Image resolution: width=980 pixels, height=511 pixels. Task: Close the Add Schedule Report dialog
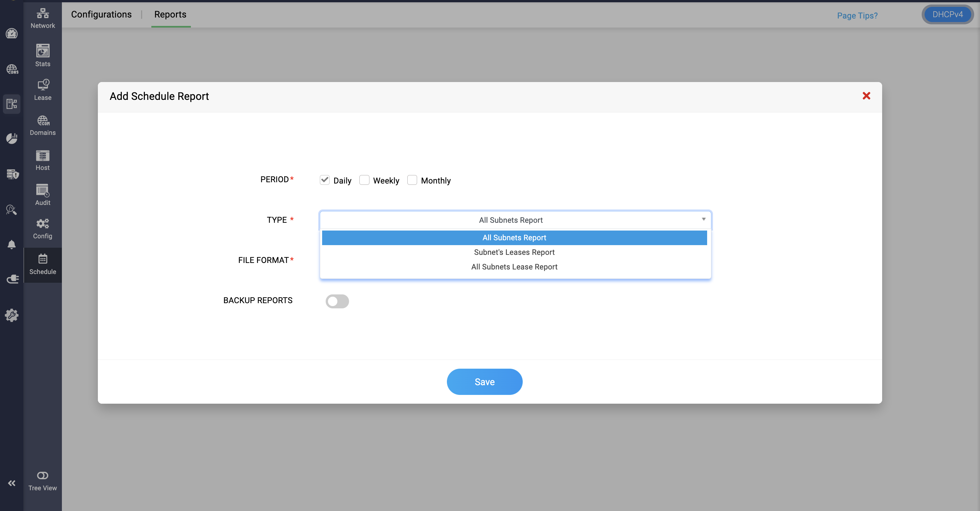pyautogui.click(x=866, y=96)
